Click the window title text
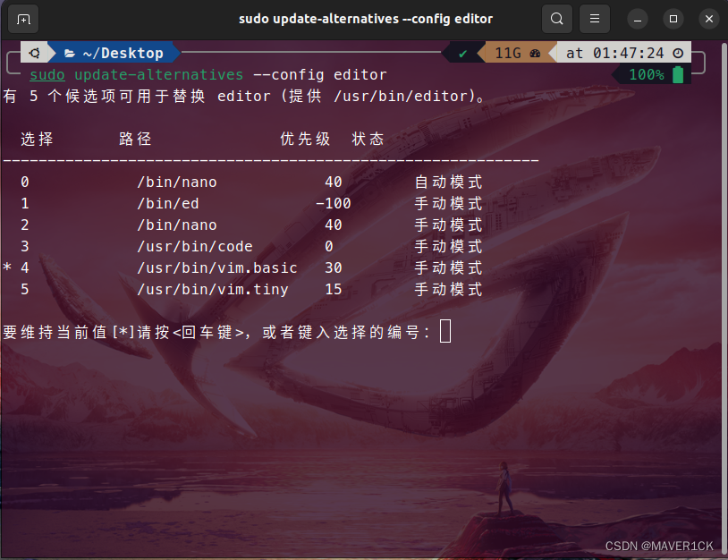The height and width of the screenshot is (560, 728). tap(366, 19)
